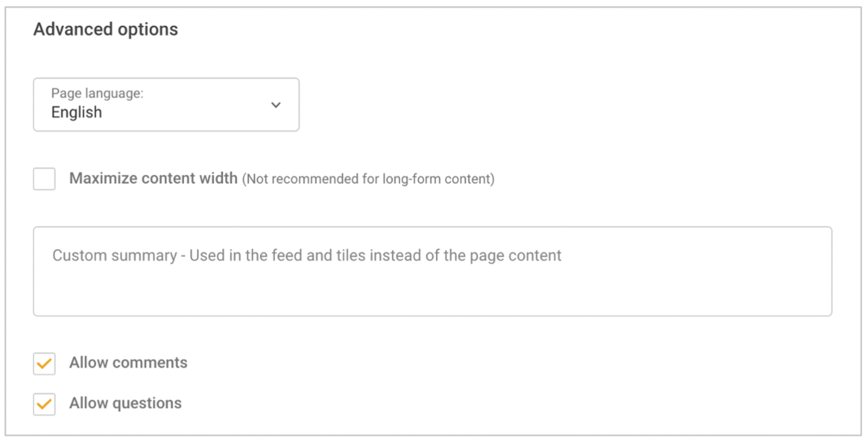Select the English value in Page language
Screen dimensions: 868x443
(76, 112)
